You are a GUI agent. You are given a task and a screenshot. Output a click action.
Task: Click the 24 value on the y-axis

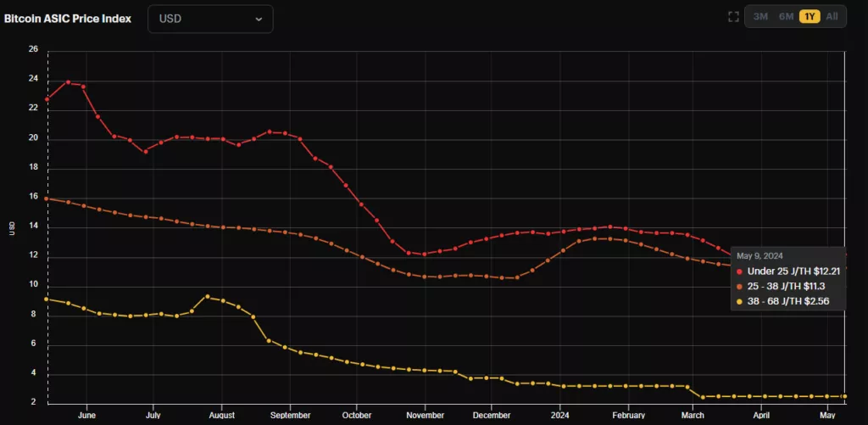coord(33,79)
